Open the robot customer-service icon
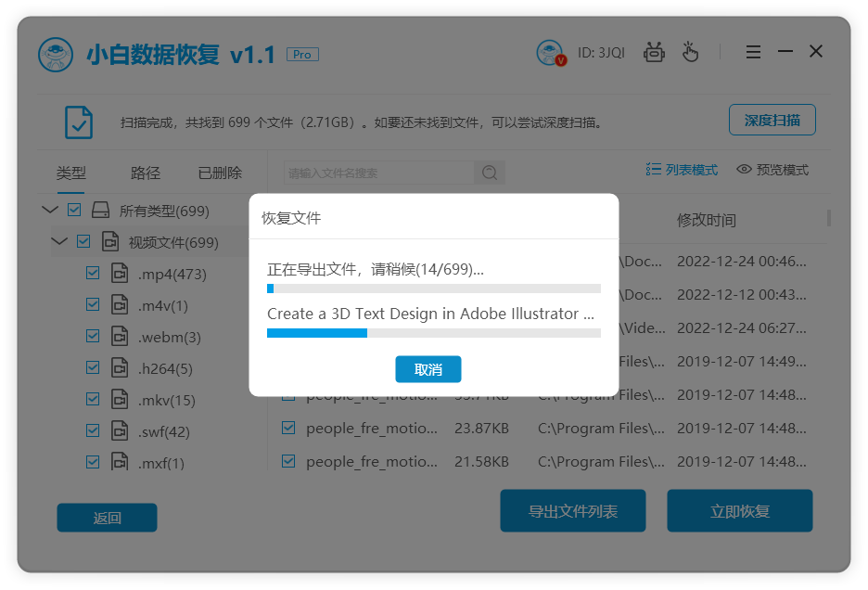The width and height of the screenshot is (868, 590). coord(654,52)
